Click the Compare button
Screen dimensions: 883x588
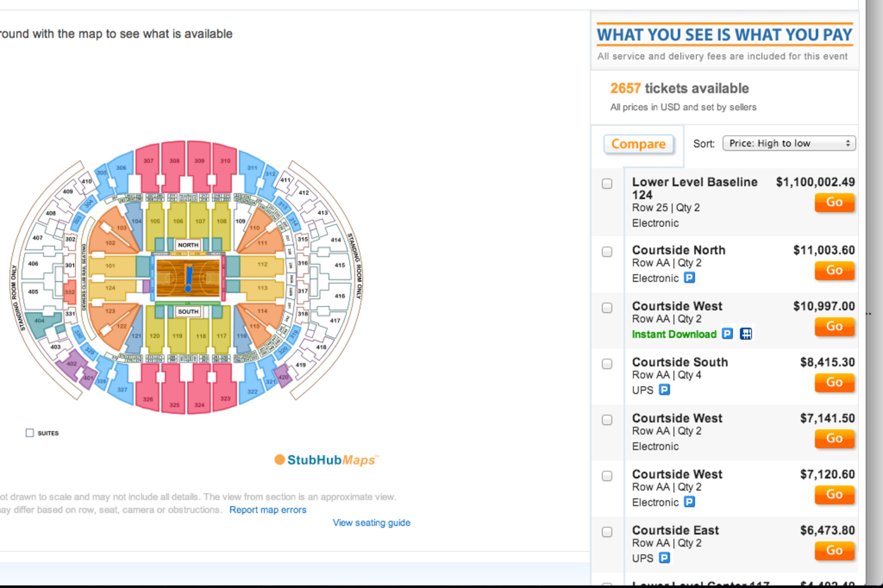pos(638,144)
